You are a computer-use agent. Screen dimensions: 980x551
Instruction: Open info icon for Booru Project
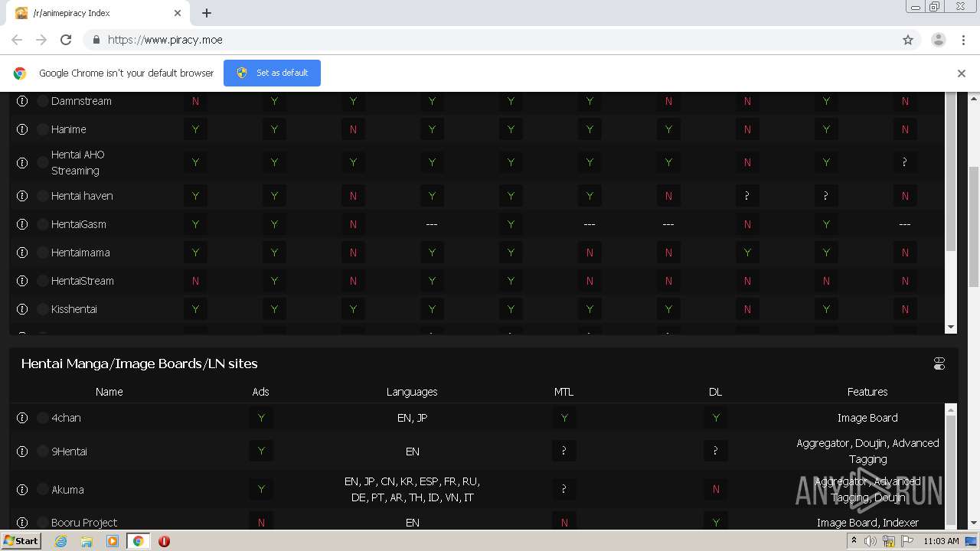(22, 523)
